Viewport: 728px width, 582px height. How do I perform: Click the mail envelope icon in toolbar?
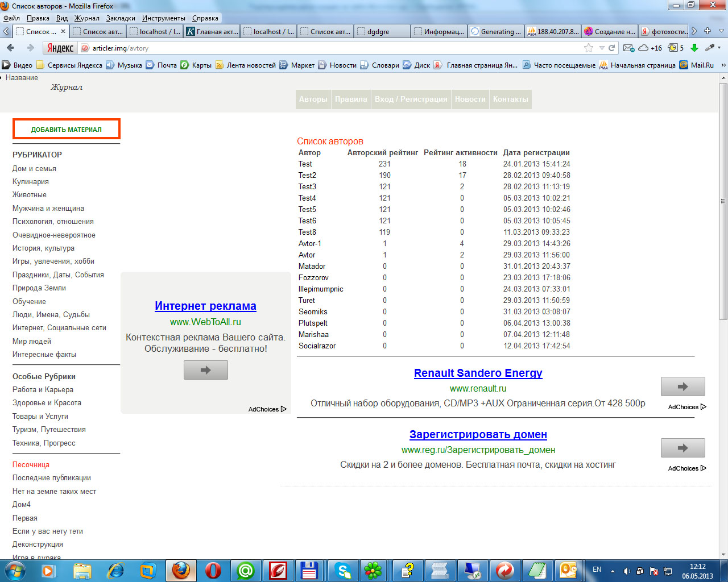point(628,48)
